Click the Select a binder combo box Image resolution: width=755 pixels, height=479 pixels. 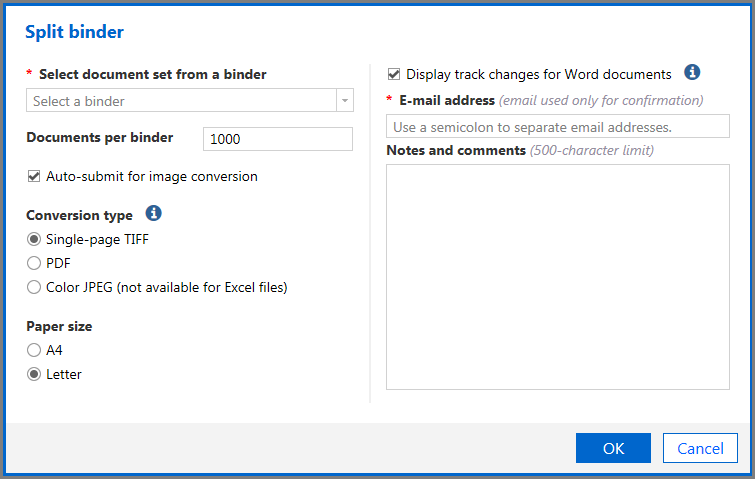click(190, 101)
